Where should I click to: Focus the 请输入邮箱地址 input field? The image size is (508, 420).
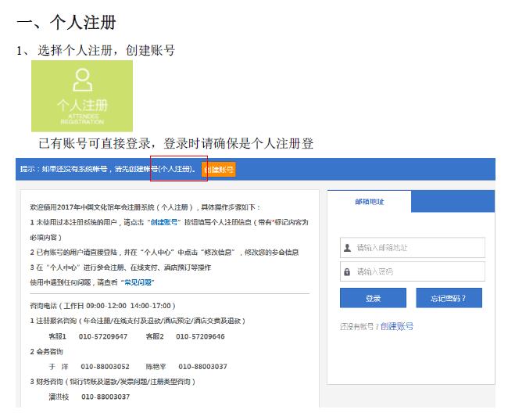(418, 248)
